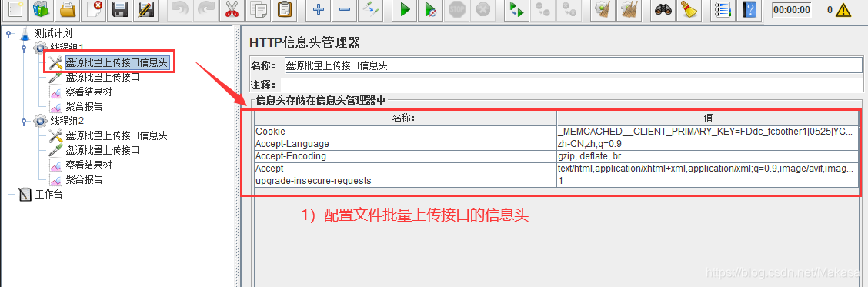Image resolution: width=868 pixels, height=287 pixels.
Task: Click the Shutdown test icon
Action: 483,9
